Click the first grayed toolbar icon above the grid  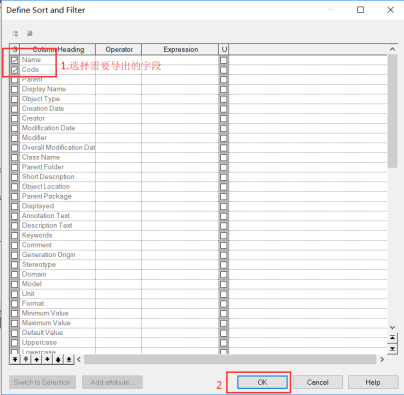pos(15,33)
